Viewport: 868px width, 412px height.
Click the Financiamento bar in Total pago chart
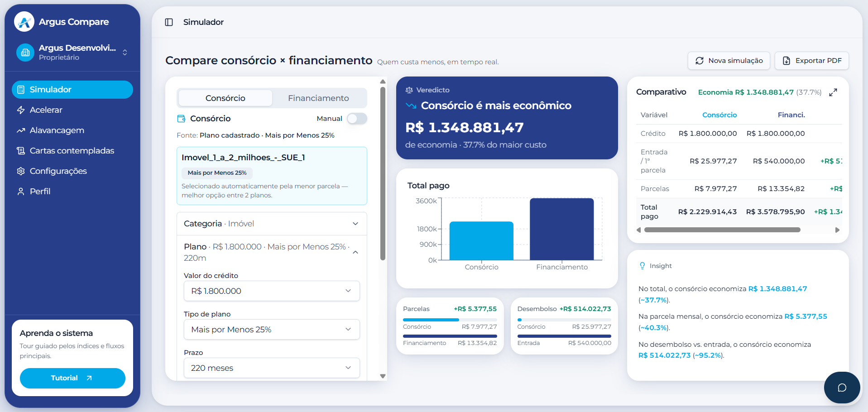tap(562, 229)
